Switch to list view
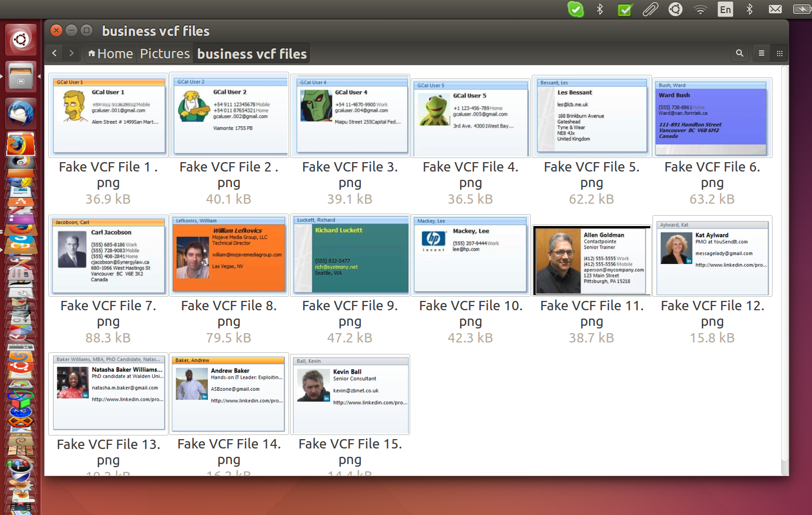 click(761, 53)
